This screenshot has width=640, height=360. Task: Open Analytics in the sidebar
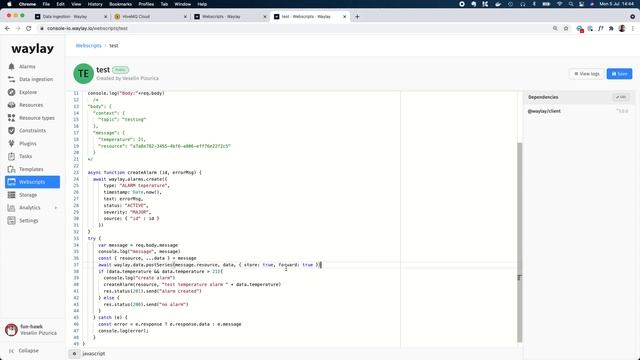(x=29, y=208)
